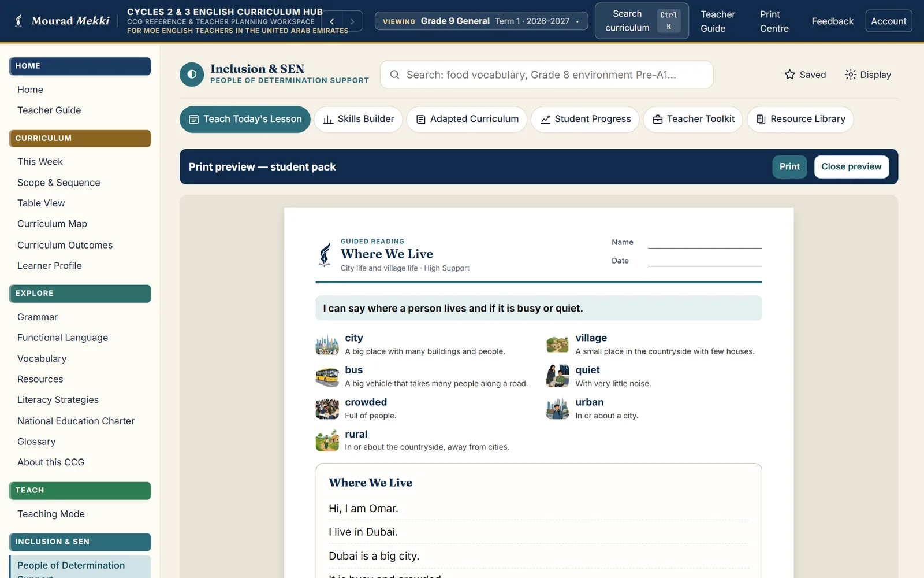Viewport: 924px width, 578px height.
Task: Collapse the TEACH sidebar section header
Action: 80,491
